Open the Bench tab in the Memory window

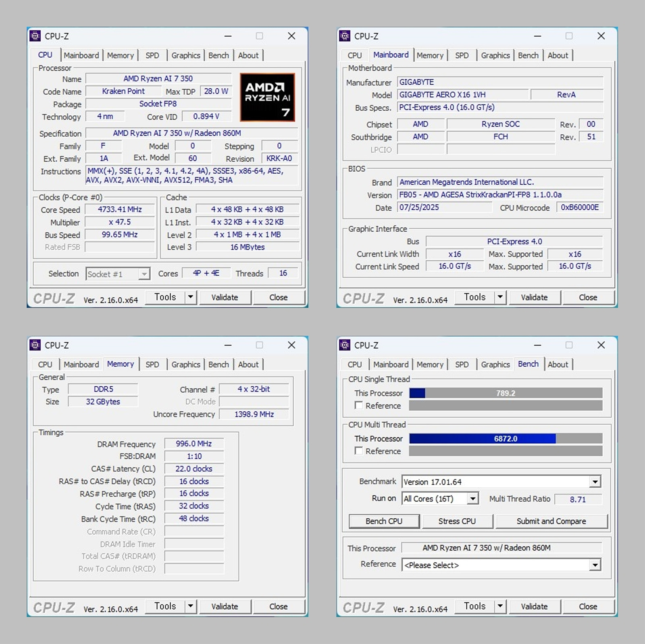[x=218, y=364]
